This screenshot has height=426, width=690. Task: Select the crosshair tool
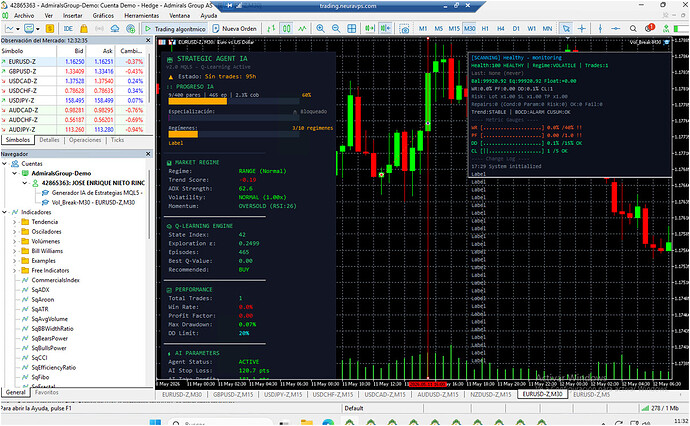[x=582, y=29]
